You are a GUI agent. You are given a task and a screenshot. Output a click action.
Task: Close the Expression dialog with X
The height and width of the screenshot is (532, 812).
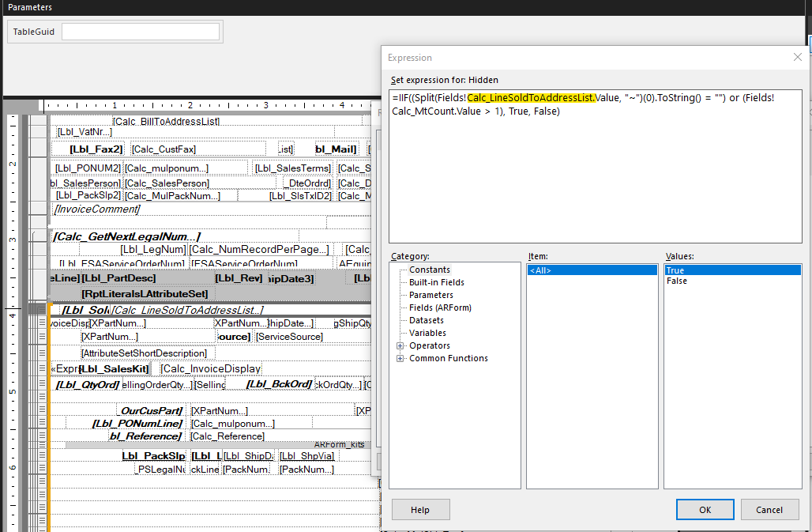click(x=797, y=57)
